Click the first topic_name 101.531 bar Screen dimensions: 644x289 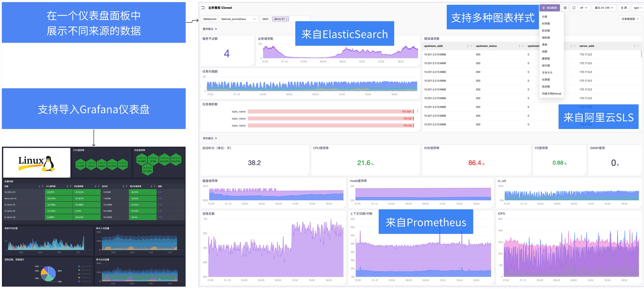[330, 112]
